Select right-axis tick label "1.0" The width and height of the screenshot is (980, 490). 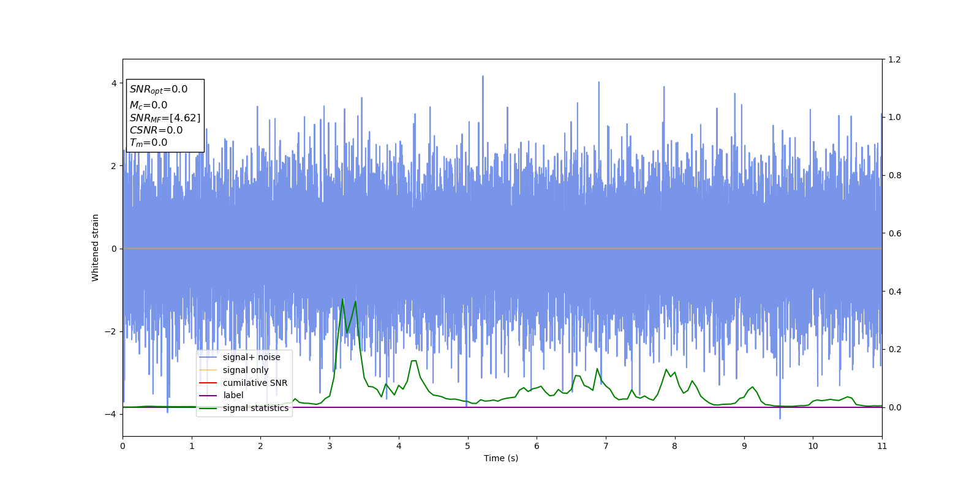[x=894, y=118]
